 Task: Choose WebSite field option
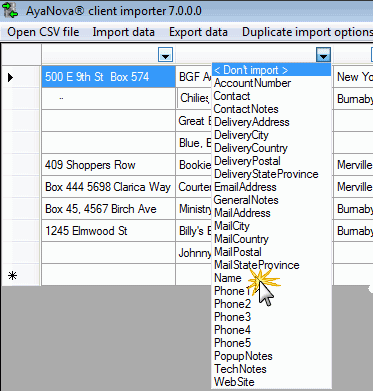(271, 382)
